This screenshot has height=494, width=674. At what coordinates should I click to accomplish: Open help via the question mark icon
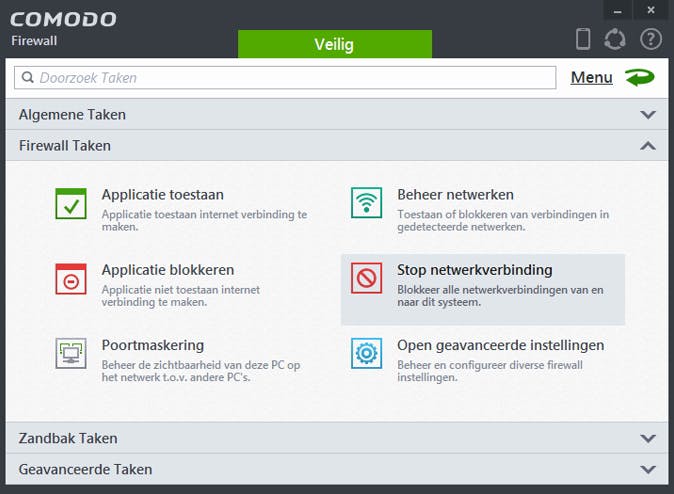pos(650,39)
